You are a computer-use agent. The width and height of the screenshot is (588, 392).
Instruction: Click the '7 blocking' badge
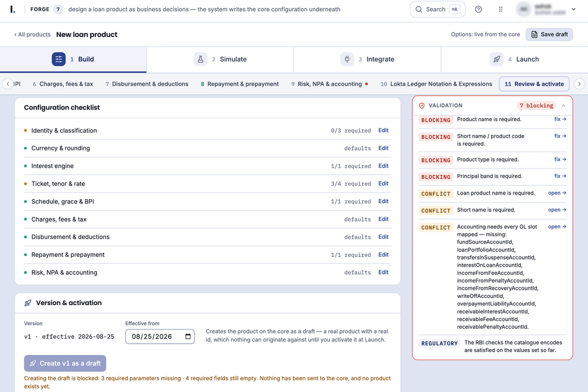pos(536,106)
